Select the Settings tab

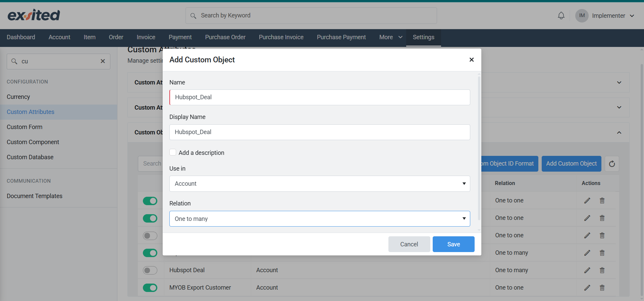(x=423, y=37)
